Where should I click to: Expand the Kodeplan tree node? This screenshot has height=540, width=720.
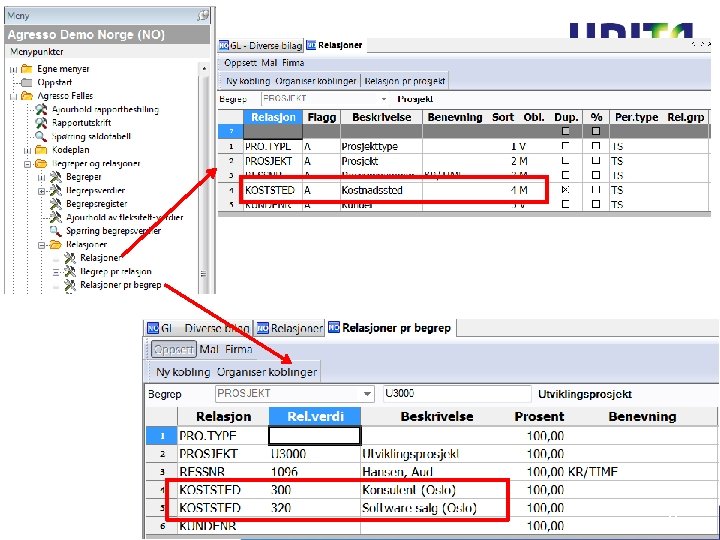[28, 150]
